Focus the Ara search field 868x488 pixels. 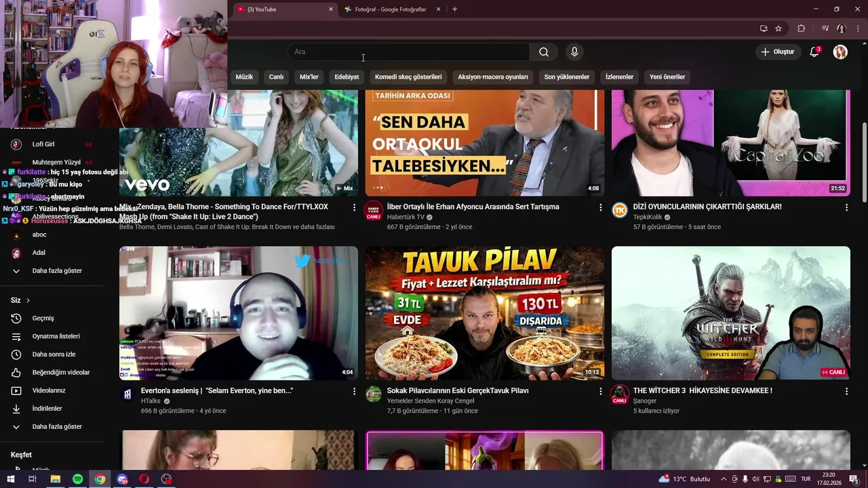click(x=408, y=52)
